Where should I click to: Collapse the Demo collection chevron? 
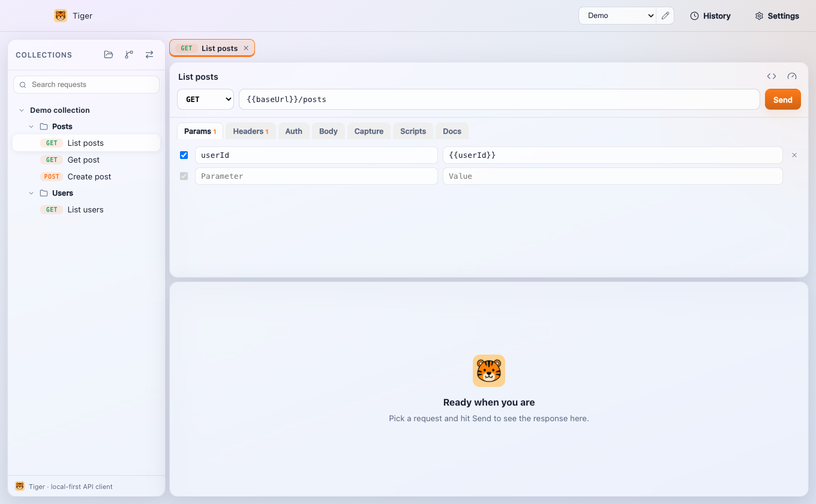click(x=22, y=110)
